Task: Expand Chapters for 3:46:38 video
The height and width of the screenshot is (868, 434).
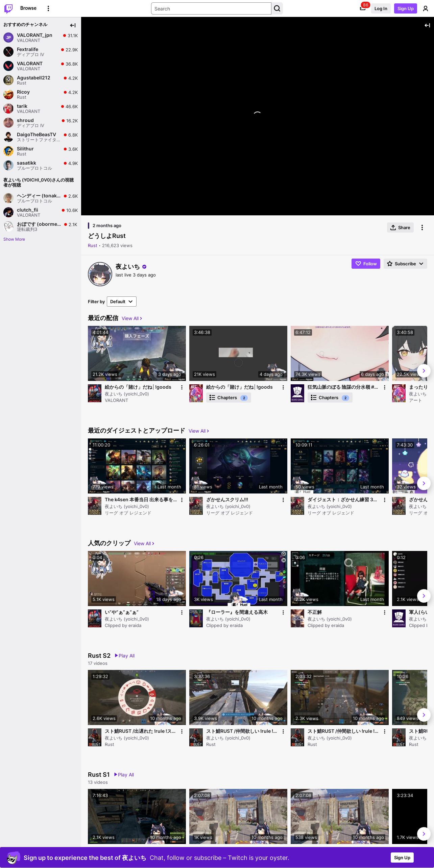Action: (228, 398)
